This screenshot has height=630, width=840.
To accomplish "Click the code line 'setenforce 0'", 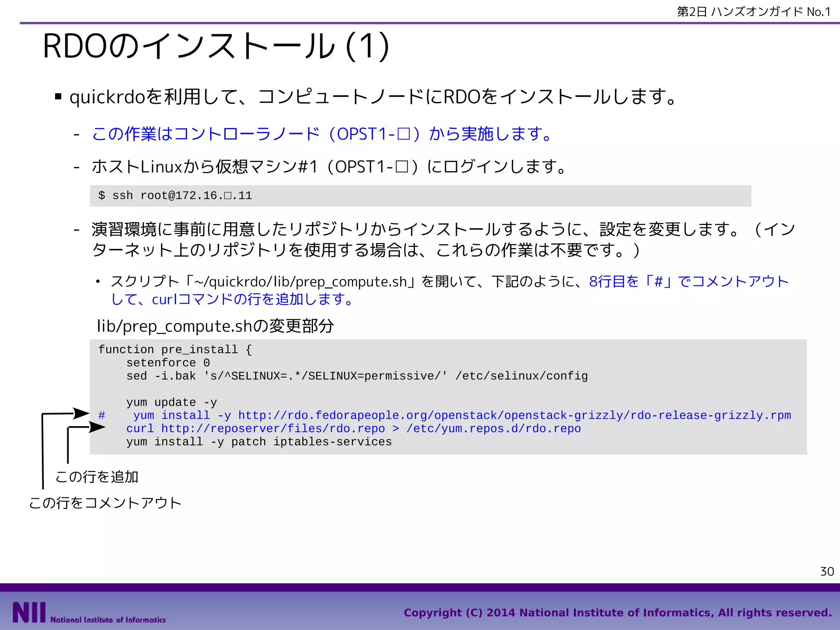I will pyautogui.click(x=168, y=363).
